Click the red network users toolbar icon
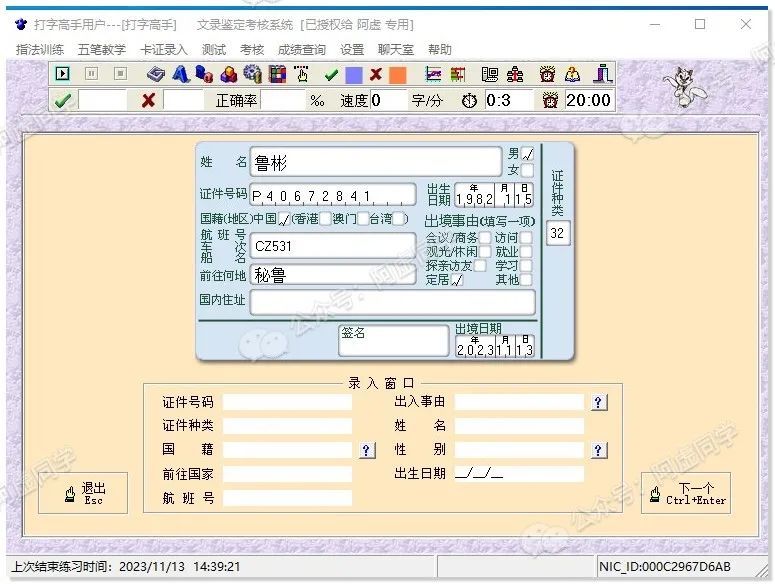 tap(515, 74)
